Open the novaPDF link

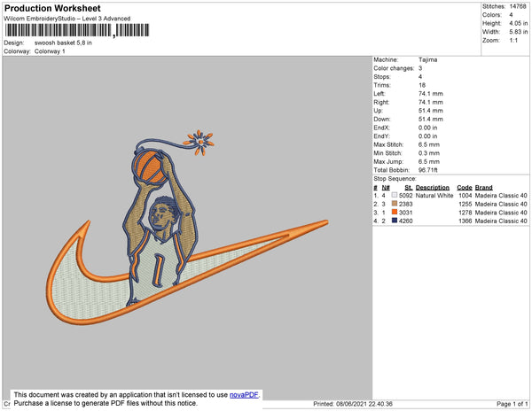click(x=244, y=395)
